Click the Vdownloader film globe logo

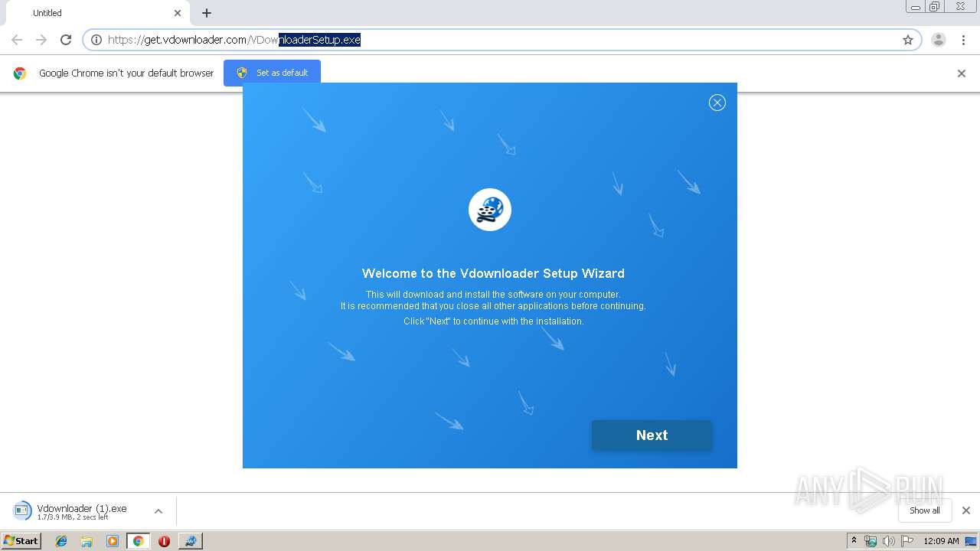[490, 210]
